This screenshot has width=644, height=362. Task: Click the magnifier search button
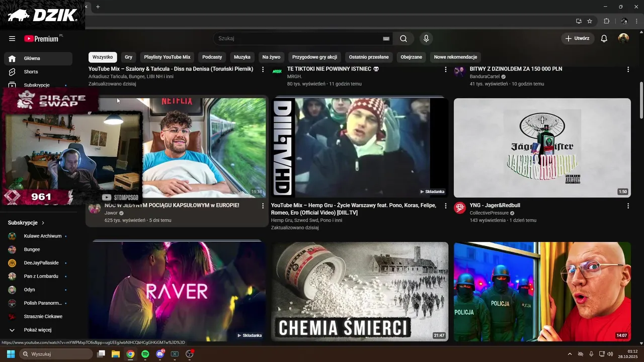click(404, 39)
